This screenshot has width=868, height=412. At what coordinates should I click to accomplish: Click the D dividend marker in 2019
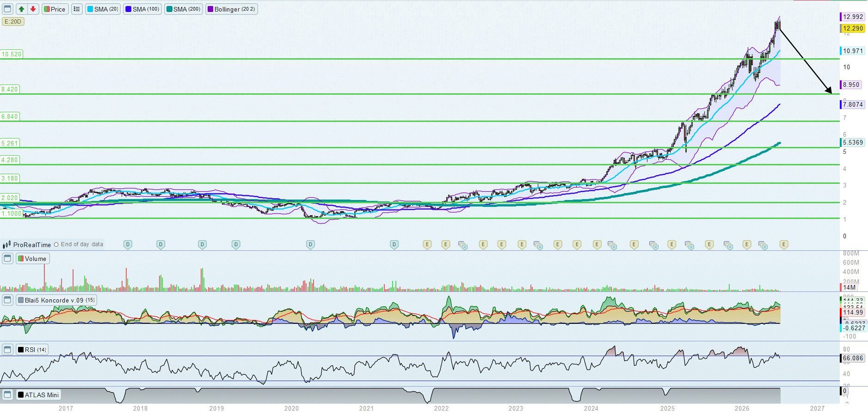(236, 244)
